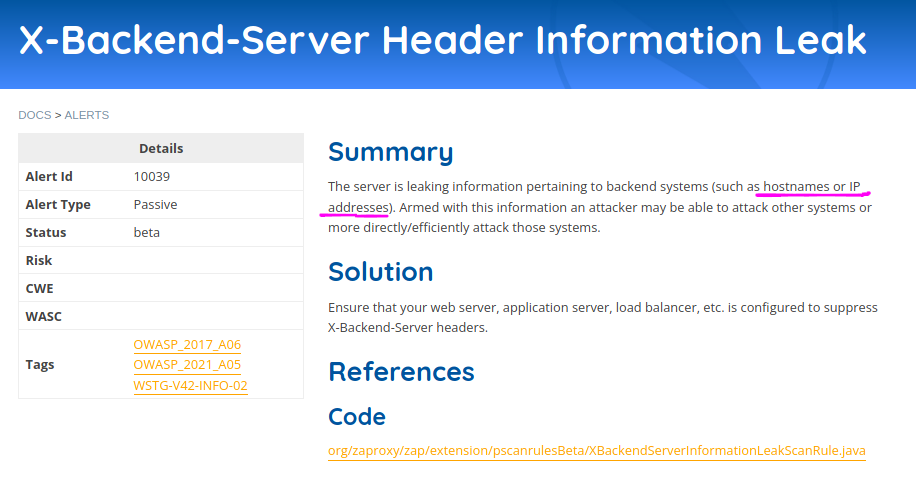Click the Alert Type label

point(58,204)
